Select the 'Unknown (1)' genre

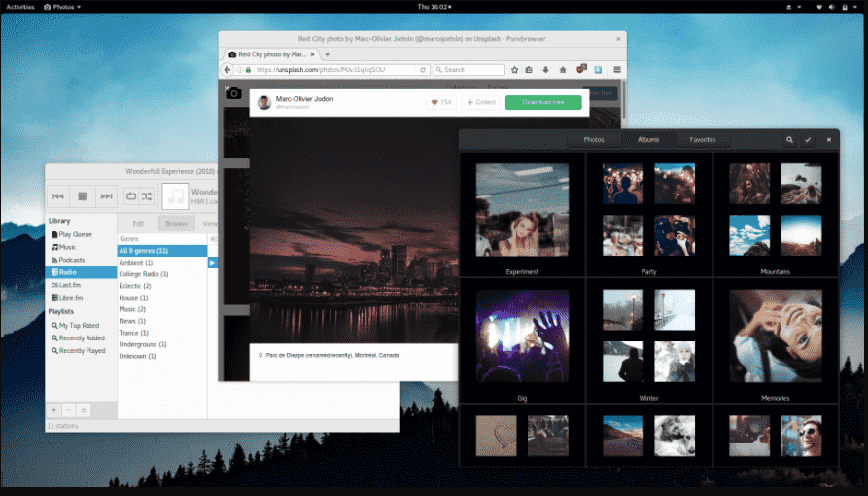(162, 356)
